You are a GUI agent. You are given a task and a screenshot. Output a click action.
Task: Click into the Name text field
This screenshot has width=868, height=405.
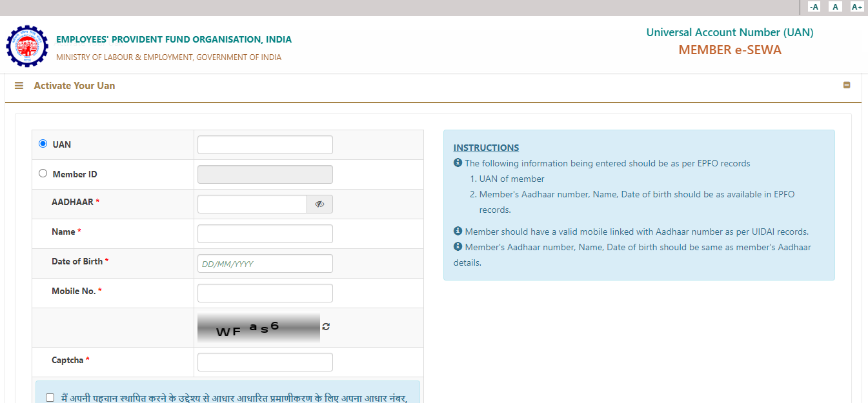tap(265, 234)
